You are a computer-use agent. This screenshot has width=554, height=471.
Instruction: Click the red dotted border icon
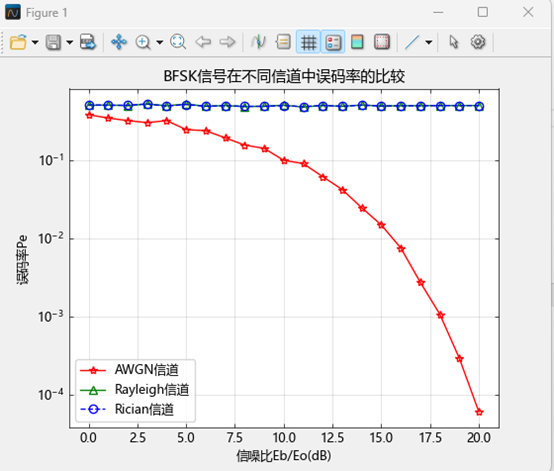click(382, 42)
